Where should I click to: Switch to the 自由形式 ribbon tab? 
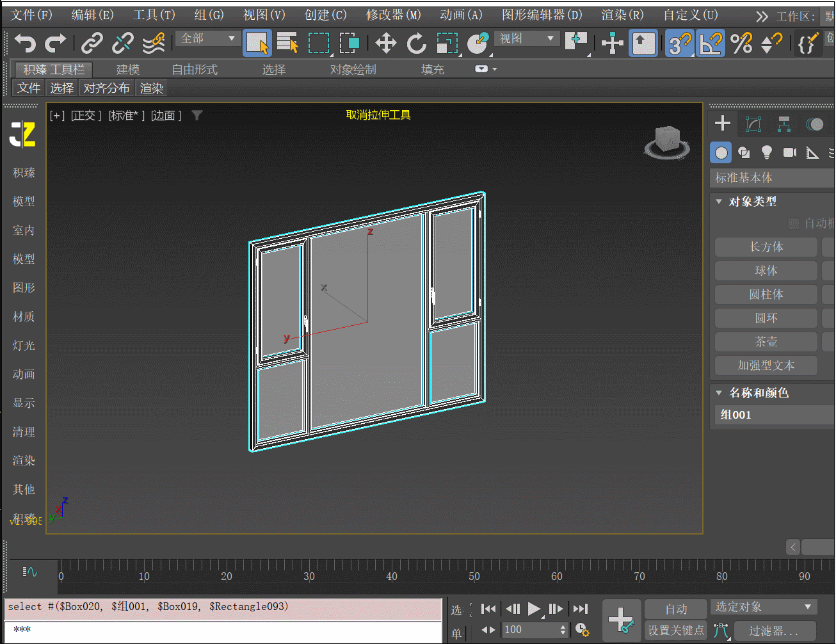(195, 69)
